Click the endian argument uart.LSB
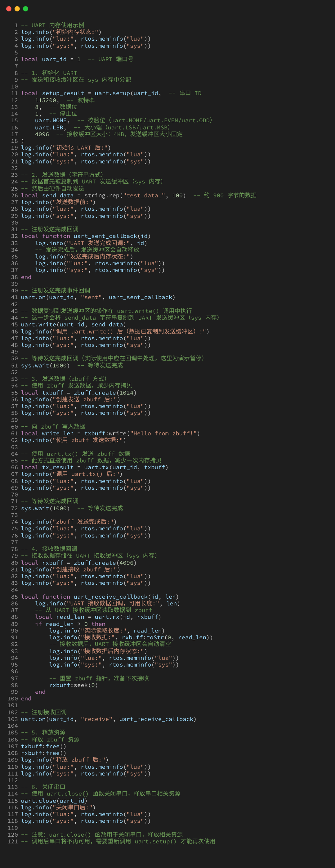 tap(49, 127)
